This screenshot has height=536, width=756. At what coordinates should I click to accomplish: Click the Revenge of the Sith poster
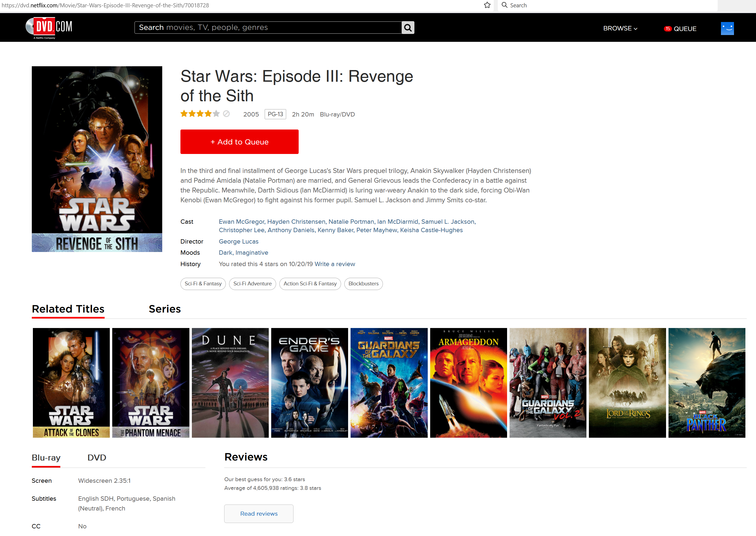[97, 159]
